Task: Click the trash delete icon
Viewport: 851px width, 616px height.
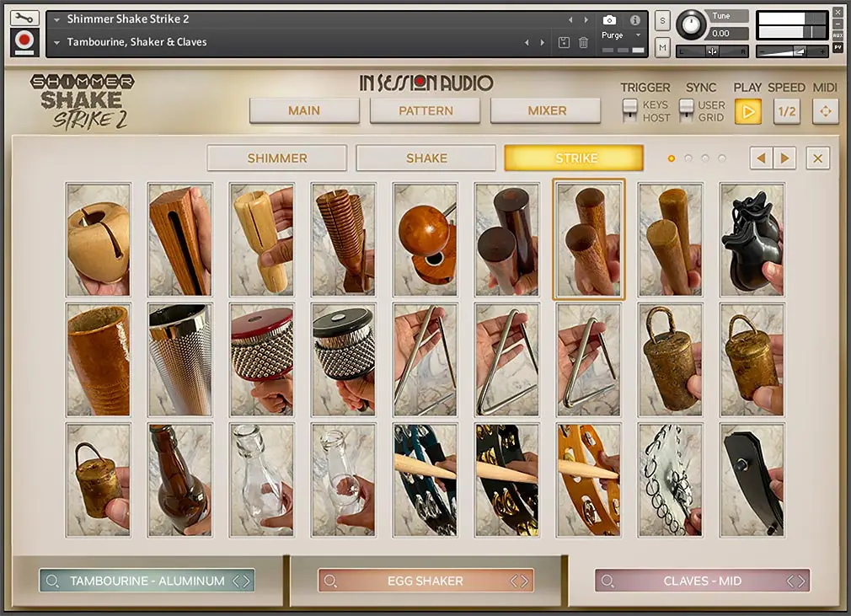Action: [583, 42]
